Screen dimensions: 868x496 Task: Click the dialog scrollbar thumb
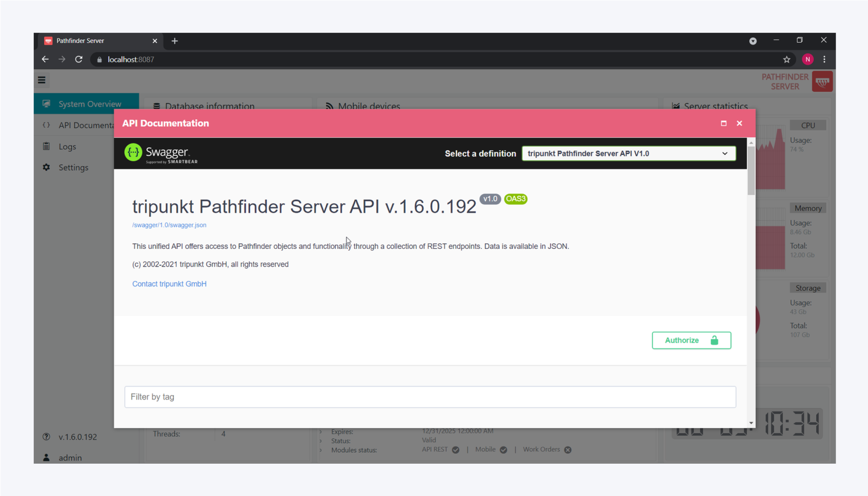(751, 170)
